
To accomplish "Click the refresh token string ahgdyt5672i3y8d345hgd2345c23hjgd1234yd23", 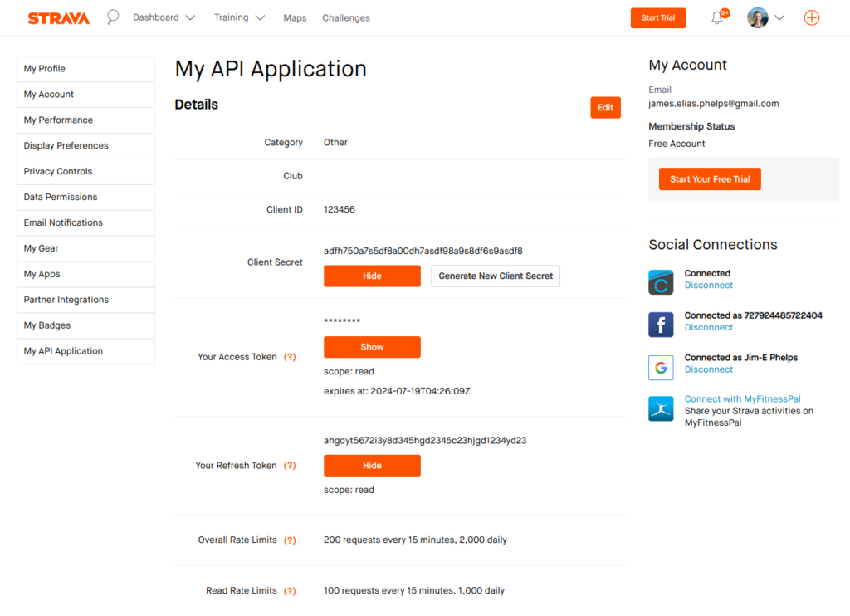I will point(425,441).
